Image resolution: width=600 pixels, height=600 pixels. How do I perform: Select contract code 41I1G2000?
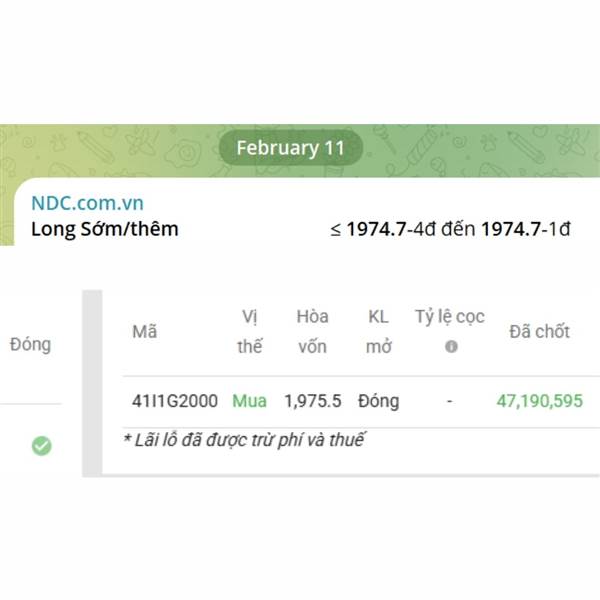point(174,401)
